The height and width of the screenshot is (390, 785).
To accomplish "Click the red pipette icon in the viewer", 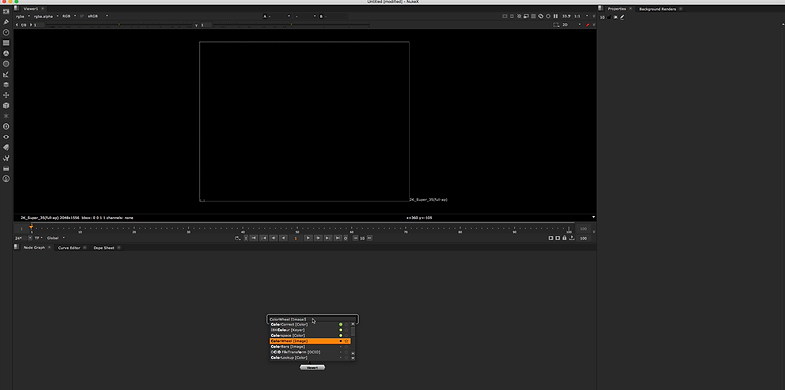I will point(588,25).
